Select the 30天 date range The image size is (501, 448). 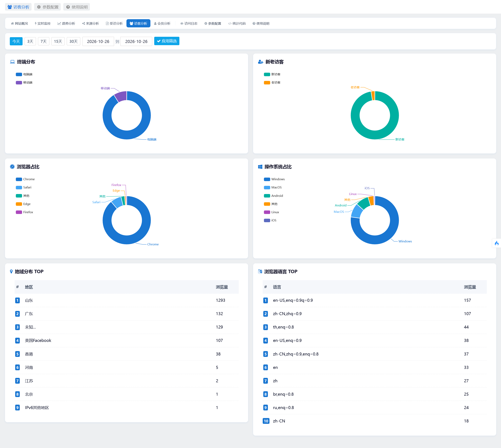(74, 41)
